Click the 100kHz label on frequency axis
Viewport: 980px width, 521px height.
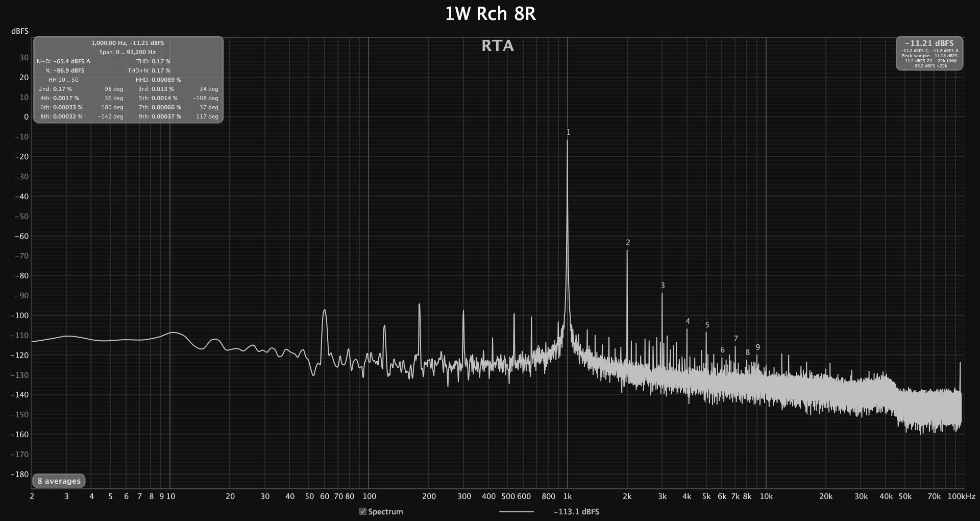(x=962, y=496)
